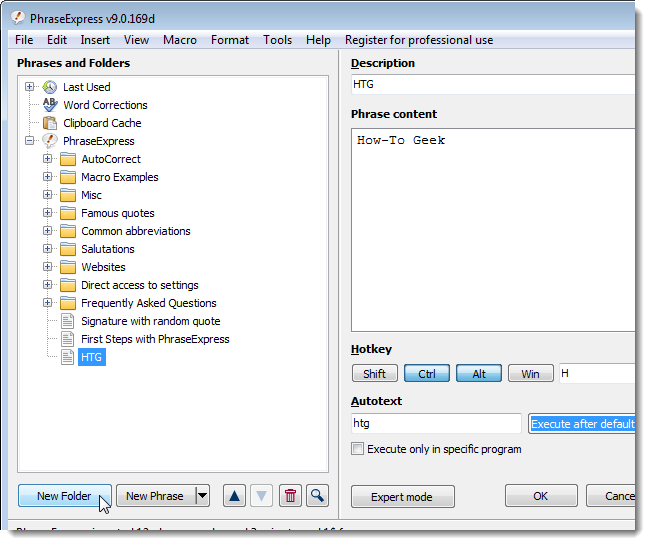Open the Insert menu
The width and height of the screenshot is (650, 545).
pyautogui.click(x=95, y=40)
